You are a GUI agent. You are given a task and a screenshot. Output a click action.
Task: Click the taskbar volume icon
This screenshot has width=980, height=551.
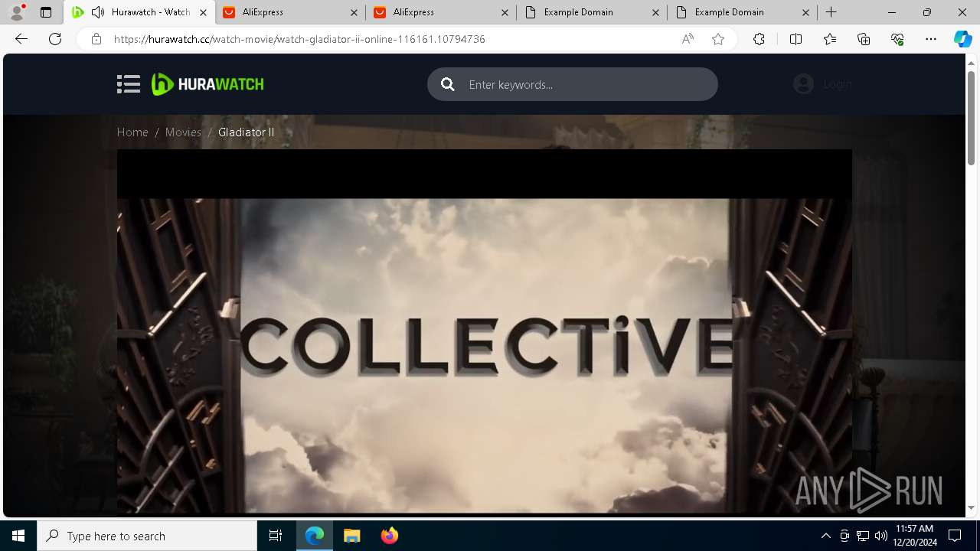pos(881,536)
